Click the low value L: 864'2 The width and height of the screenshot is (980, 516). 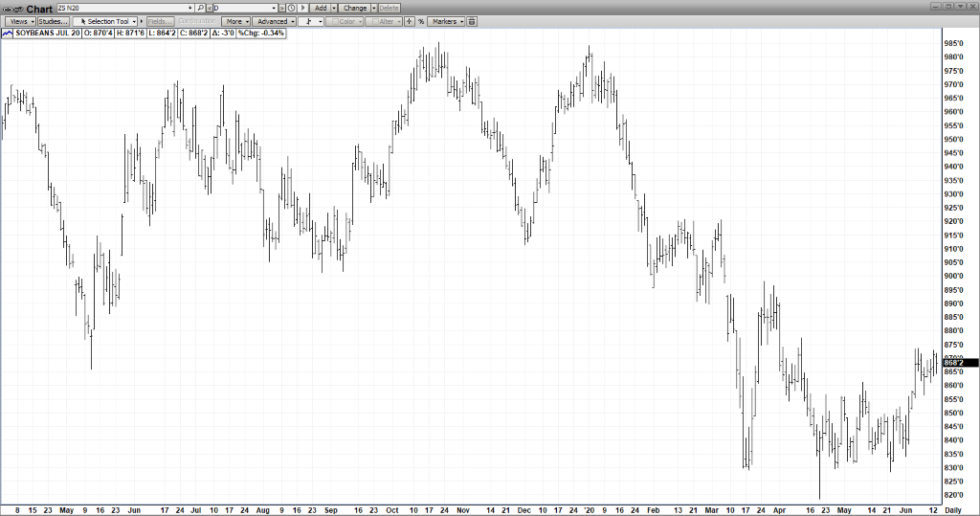162,34
